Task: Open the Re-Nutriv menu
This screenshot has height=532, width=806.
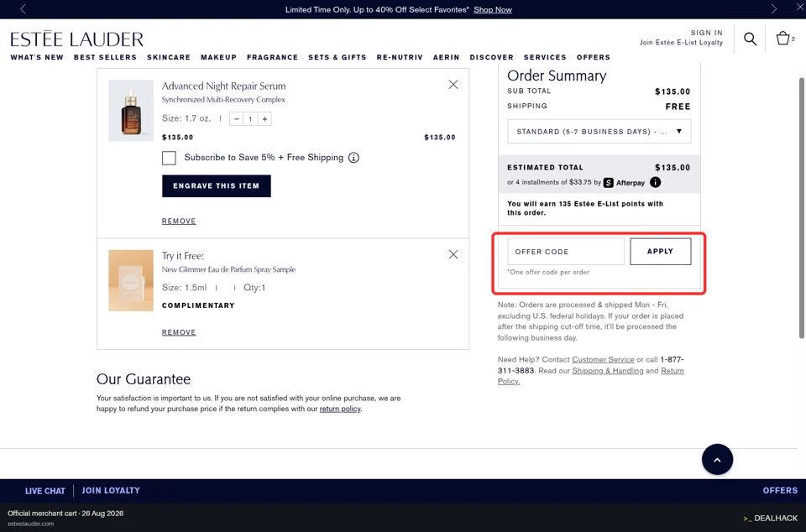Action: click(x=400, y=58)
